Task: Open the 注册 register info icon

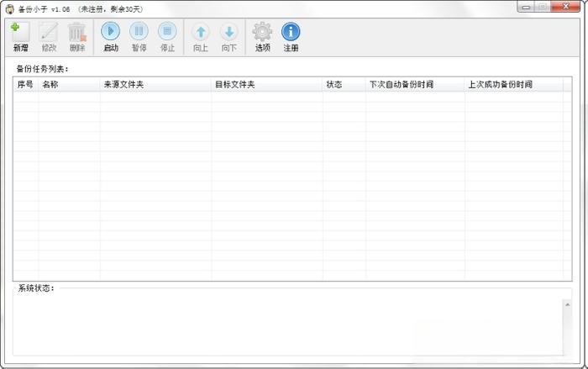Action: [291, 32]
